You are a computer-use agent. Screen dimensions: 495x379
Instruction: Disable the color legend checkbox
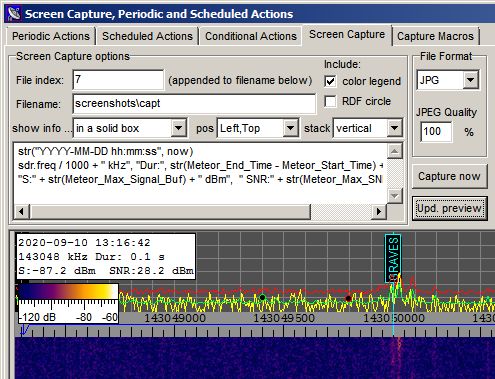pyautogui.click(x=330, y=81)
